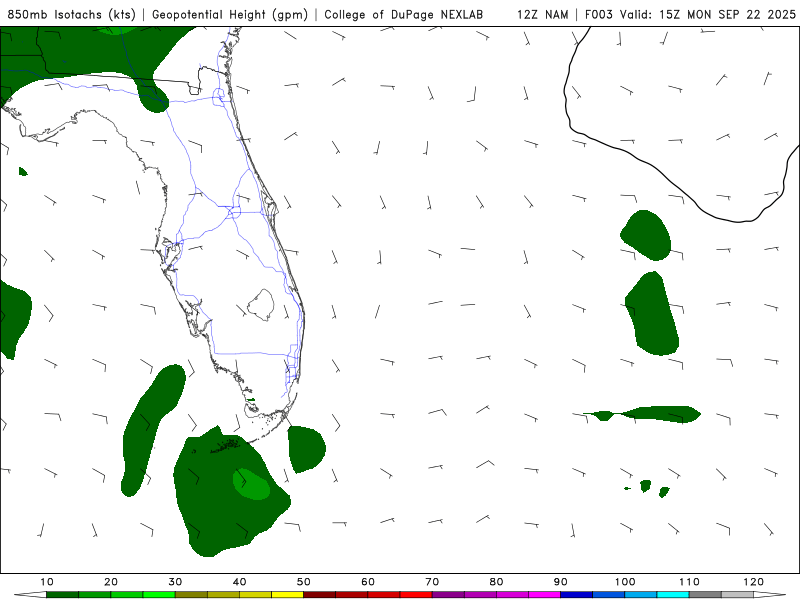Click the left arrow end of the color bar
800x600 pixels.
30,595
